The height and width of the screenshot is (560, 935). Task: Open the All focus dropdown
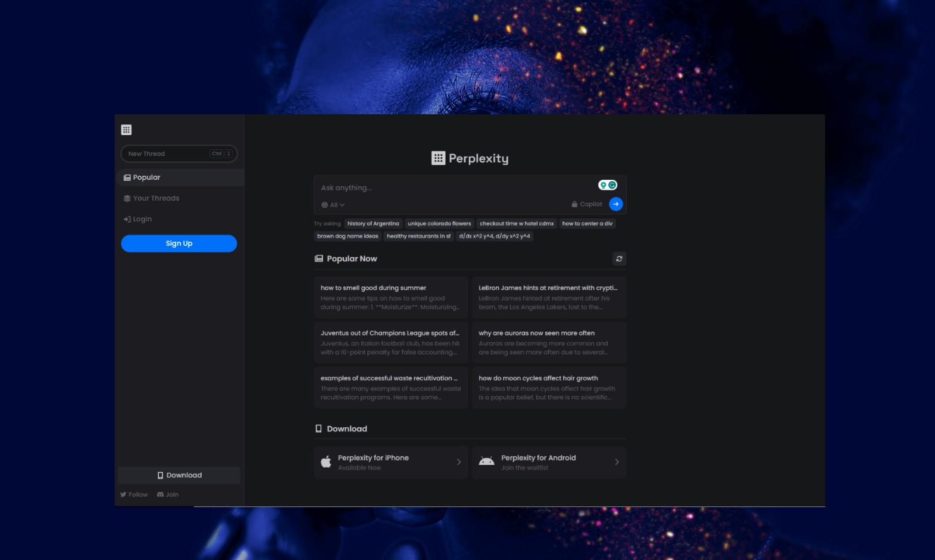click(x=333, y=205)
